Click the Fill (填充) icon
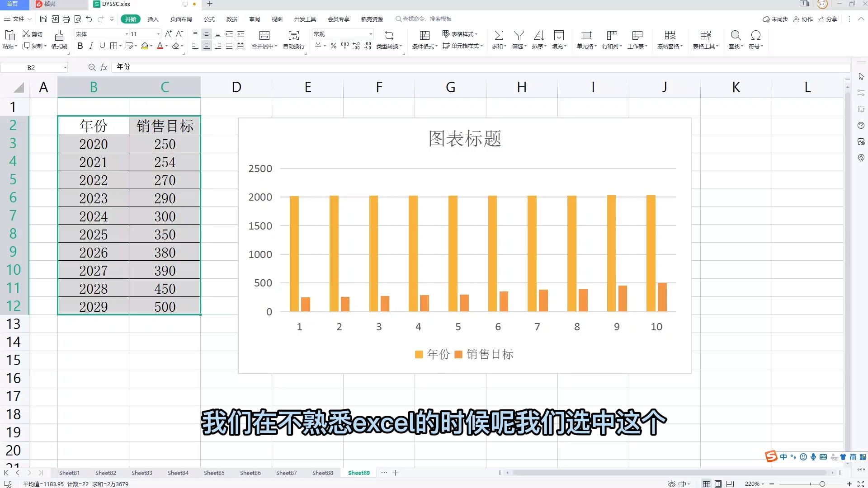868x488 pixels. (559, 35)
